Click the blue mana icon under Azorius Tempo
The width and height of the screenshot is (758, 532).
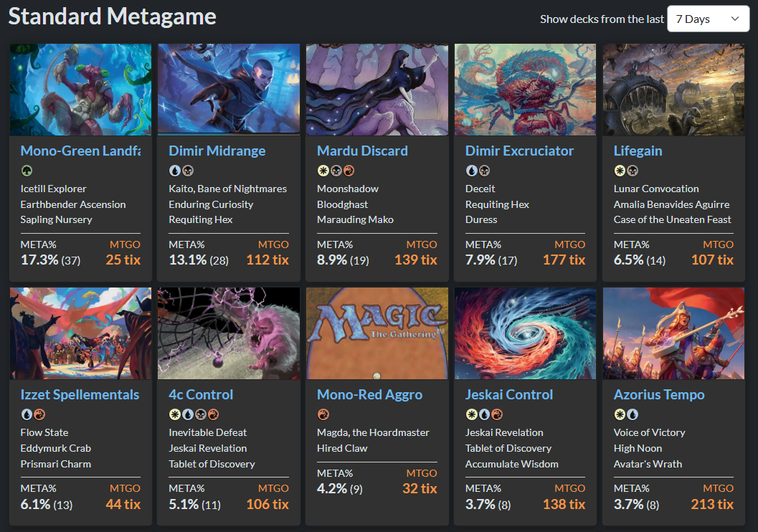[633, 414]
